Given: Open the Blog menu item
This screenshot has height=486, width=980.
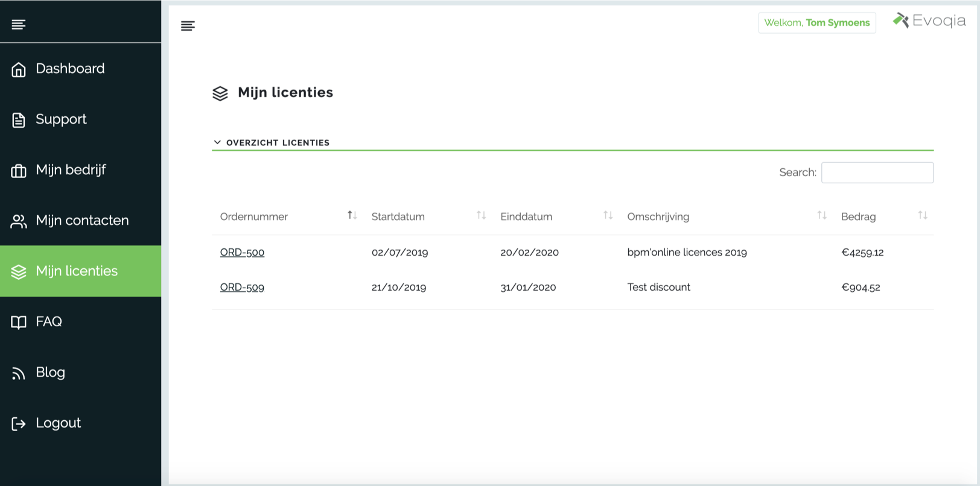Looking at the screenshot, I should coord(80,372).
